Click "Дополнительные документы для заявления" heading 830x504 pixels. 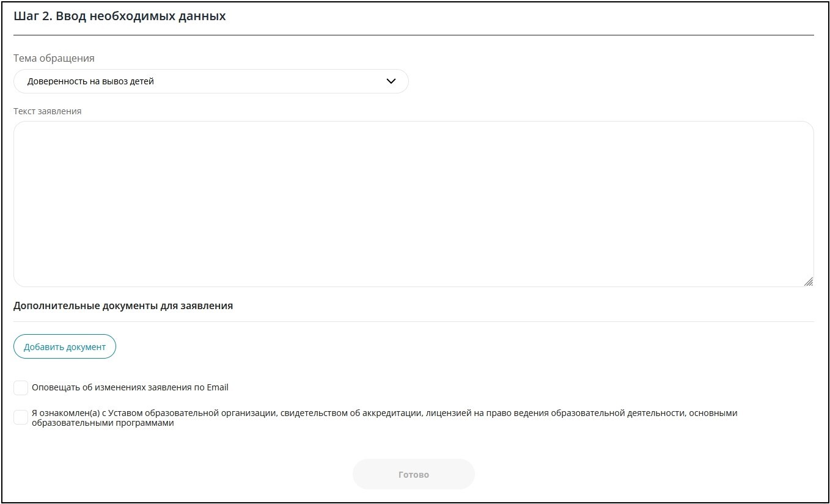tap(123, 305)
